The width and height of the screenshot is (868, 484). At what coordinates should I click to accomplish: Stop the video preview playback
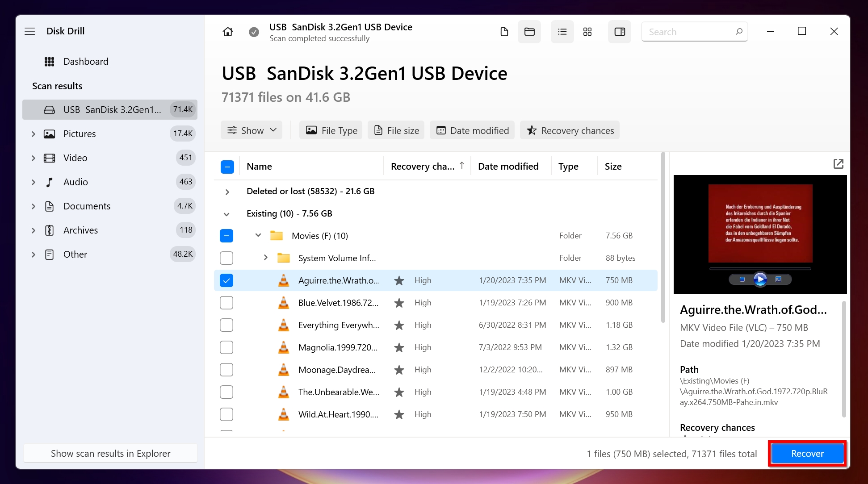click(x=742, y=279)
